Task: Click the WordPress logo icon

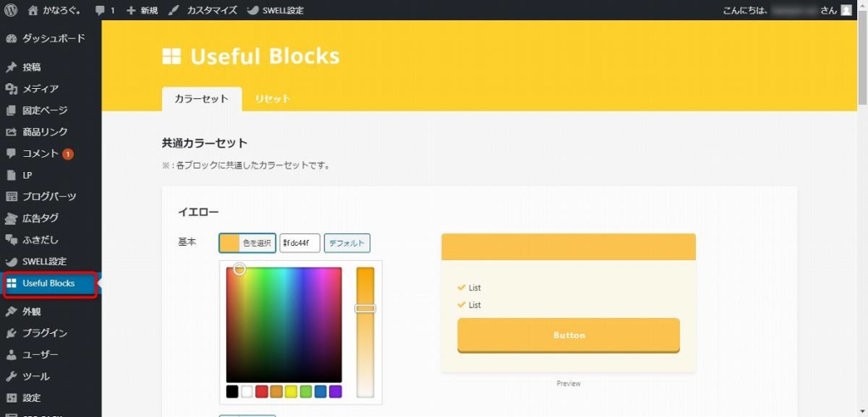Action: click(x=11, y=10)
